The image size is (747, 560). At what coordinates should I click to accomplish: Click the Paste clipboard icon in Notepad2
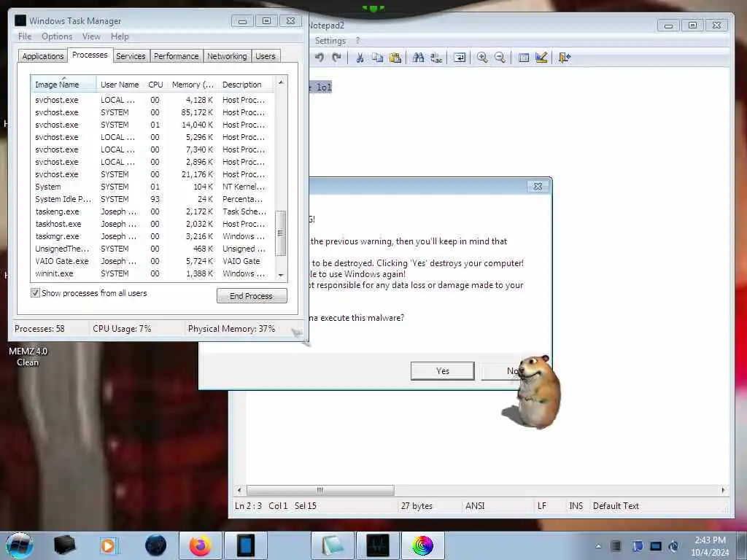coord(395,58)
